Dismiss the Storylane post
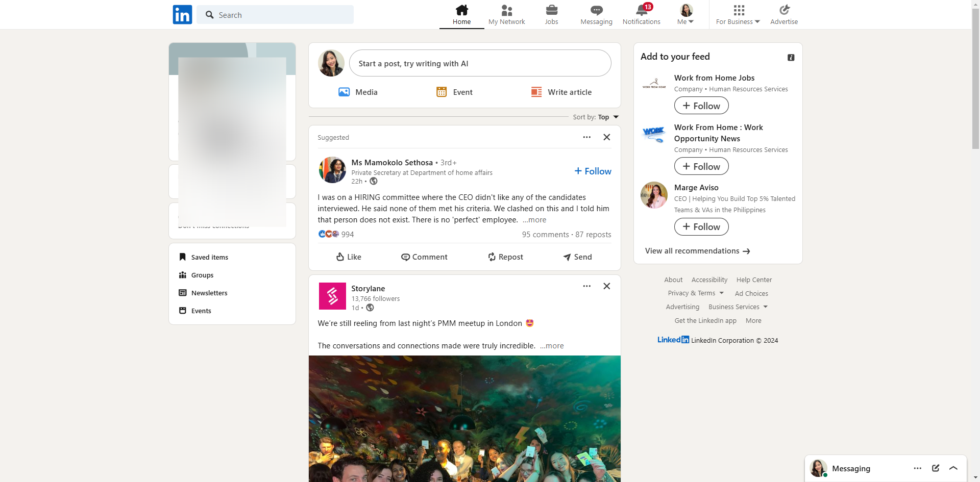Screen dimensions: 980x482 tap(607, 286)
